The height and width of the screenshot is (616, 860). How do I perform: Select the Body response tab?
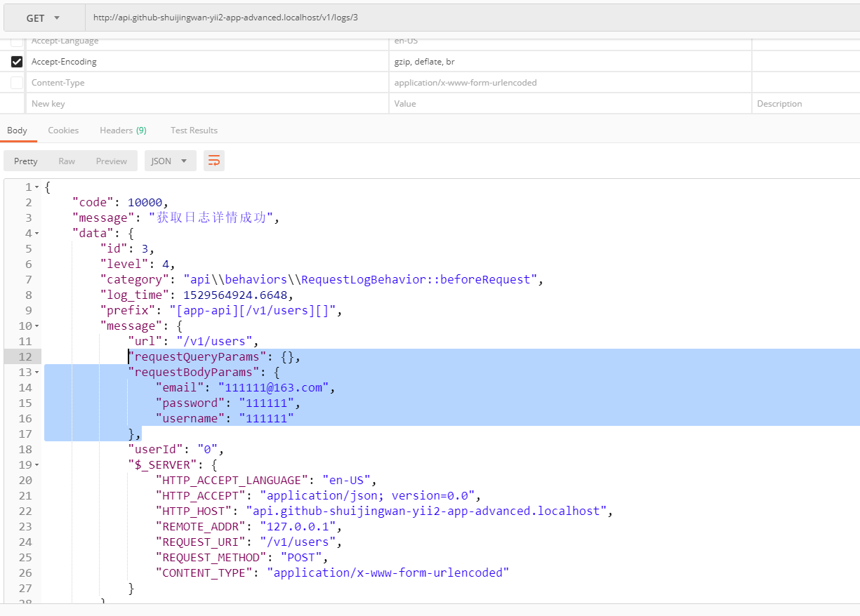click(18, 130)
